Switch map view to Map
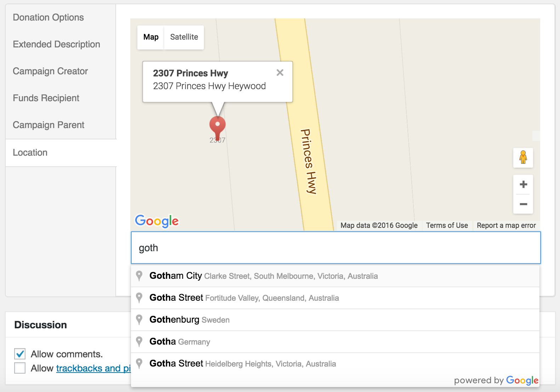The height and width of the screenshot is (392, 560). [x=151, y=37]
